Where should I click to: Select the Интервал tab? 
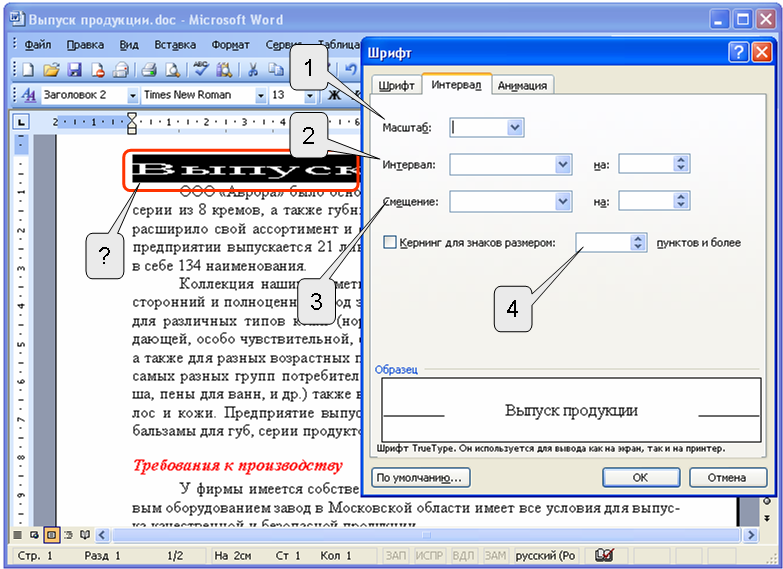point(456,84)
